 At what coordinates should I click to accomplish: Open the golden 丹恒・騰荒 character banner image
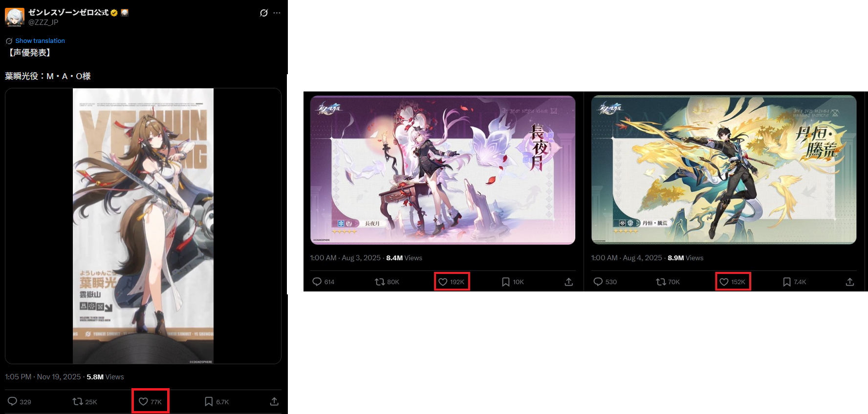click(x=724, y=170)
